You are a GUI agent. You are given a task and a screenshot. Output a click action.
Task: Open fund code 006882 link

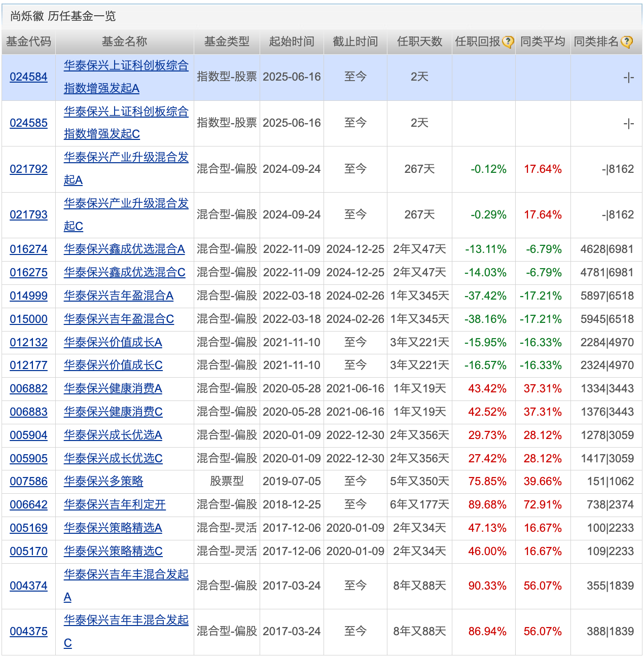(x=28, y=389)
